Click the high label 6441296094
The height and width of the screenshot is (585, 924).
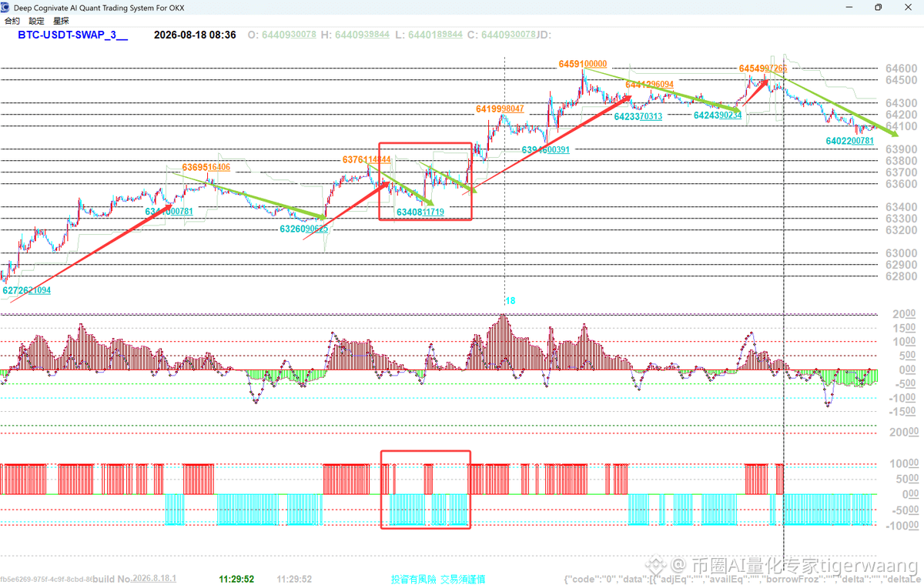[x=650, y=85]
